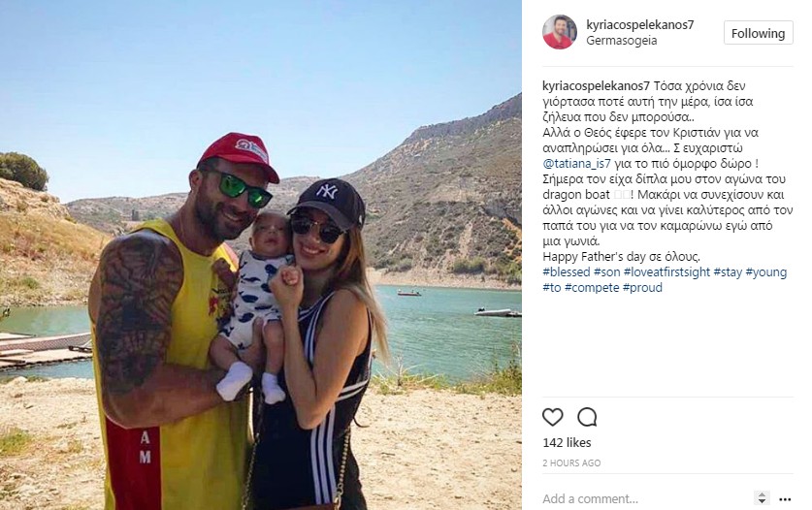Open the kyriacospelekanos7 username in the header
Viewport: 812px width, 510px height.
point(640,24)
